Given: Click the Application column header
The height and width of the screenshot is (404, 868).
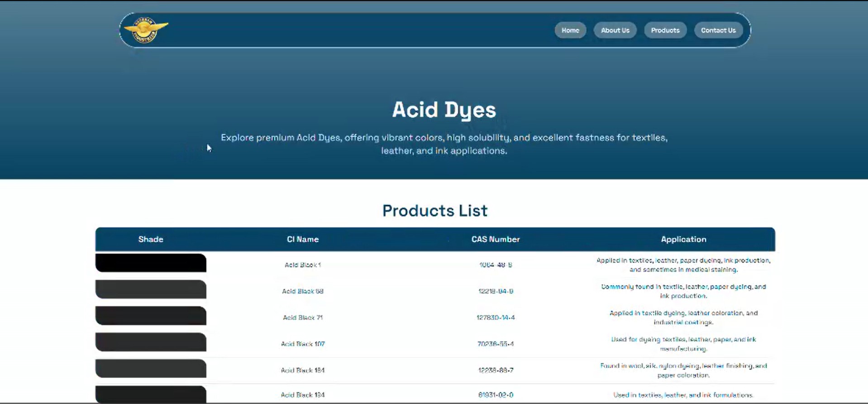Looking at the screenshot, I should (683, 239).
